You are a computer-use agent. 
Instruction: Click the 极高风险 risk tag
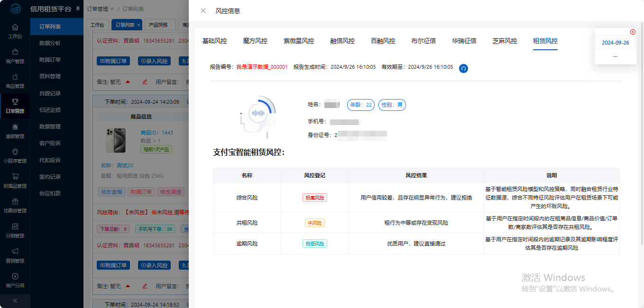315,198
